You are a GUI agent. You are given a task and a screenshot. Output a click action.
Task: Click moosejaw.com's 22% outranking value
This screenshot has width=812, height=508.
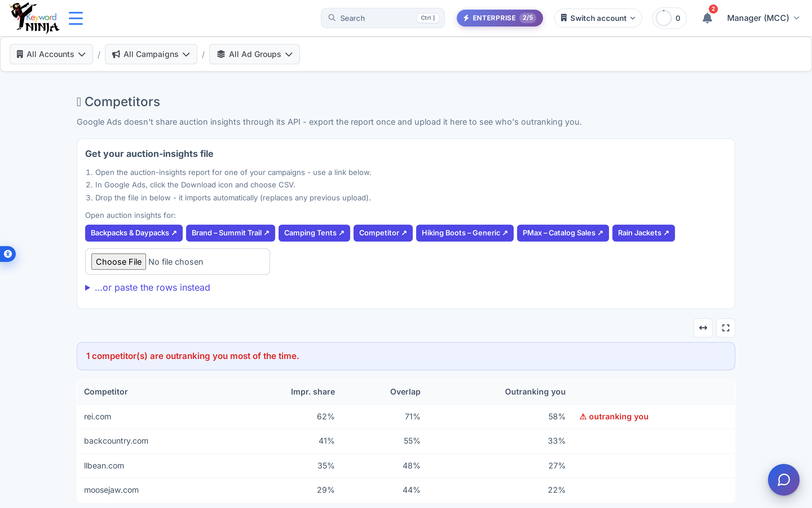[x=556, y=490]
